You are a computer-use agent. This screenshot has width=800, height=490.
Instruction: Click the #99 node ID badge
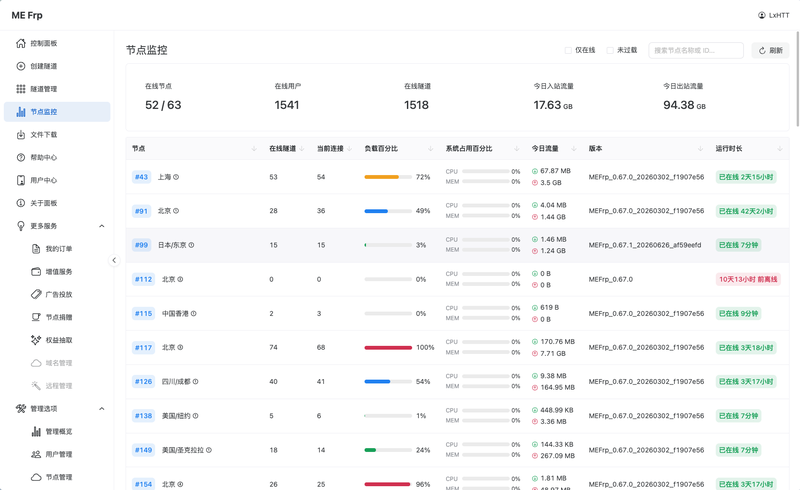pos(141,245)
